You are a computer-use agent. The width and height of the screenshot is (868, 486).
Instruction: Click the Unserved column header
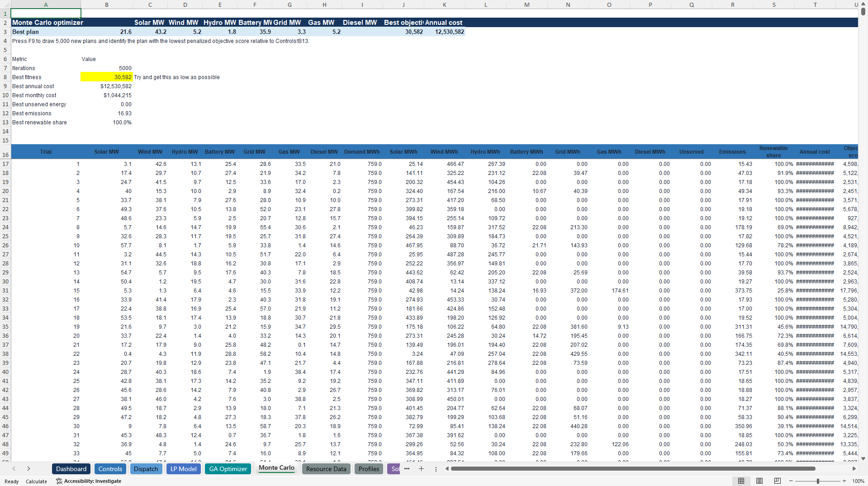(691, 152)
